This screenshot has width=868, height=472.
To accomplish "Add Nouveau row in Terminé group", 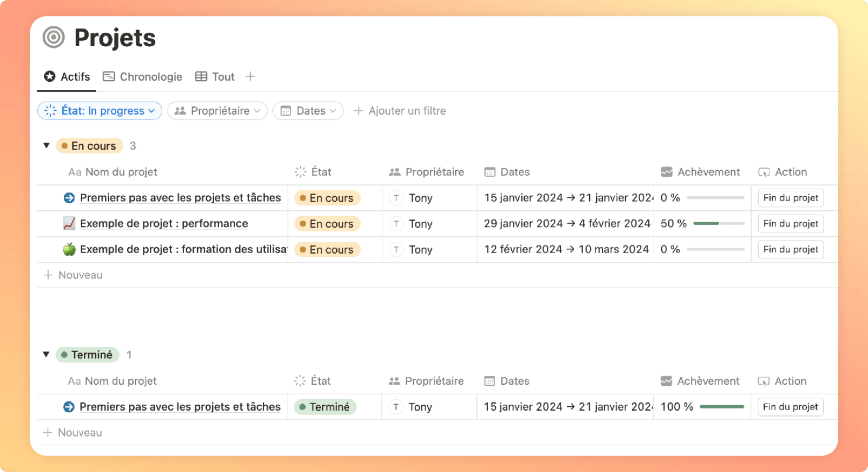I will click(73, 433).
